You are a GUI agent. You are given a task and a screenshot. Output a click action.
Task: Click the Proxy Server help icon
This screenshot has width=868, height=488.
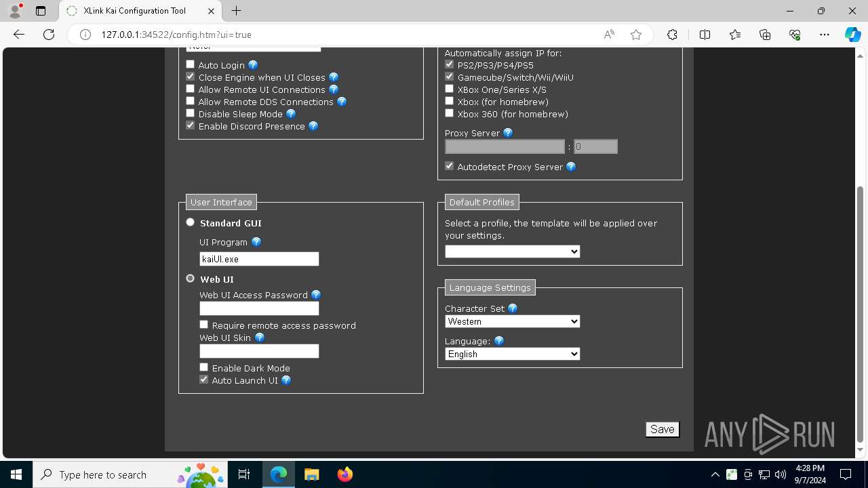pyautogui.click(x=508, y=133)
